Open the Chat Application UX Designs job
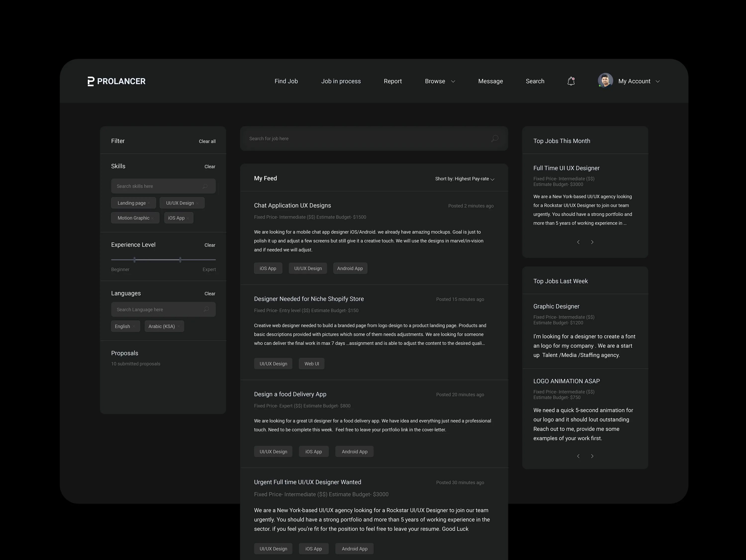Viewport: 746px width, 560px height. click(292, 205)
